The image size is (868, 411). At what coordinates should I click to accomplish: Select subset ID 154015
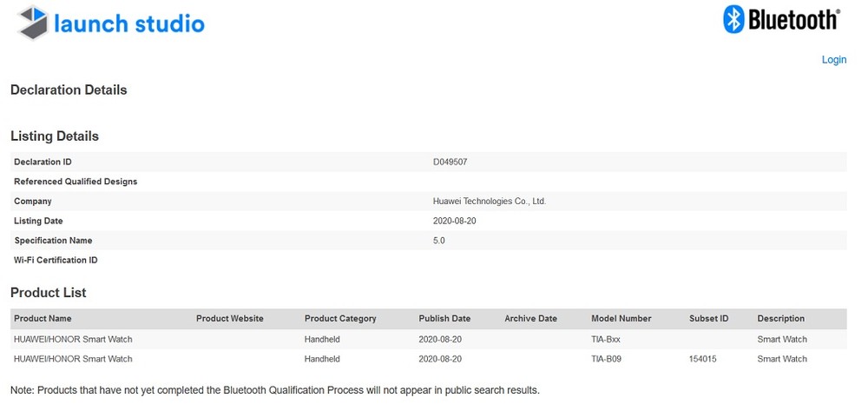coord(703,359)
